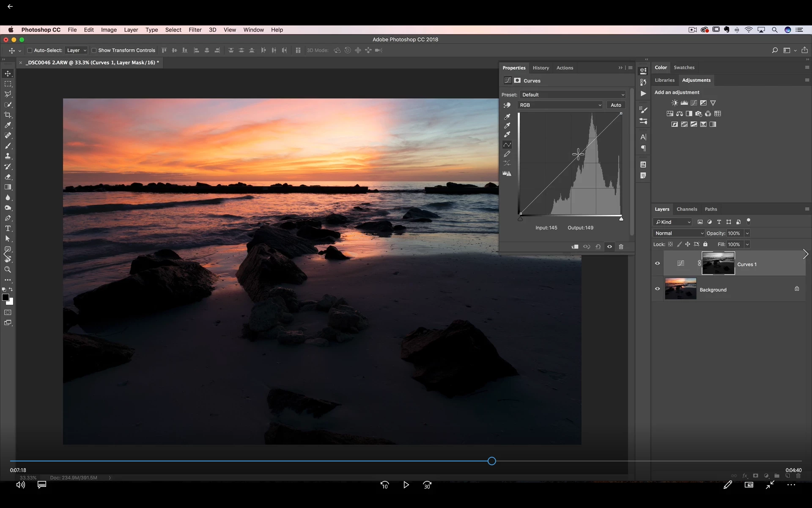This screenshot has width=812, height=508.
Task: Click the white point eyedropper in Curves
Action: click(507, 135)
